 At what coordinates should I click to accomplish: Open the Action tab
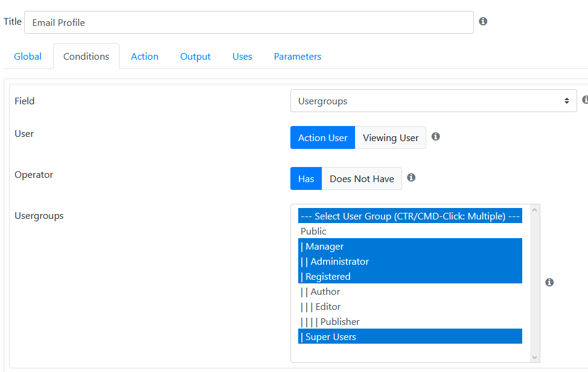click(144, 57)
